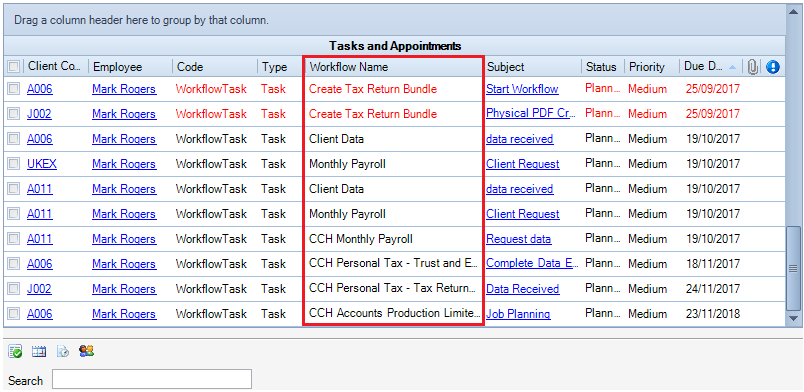The width and height of the screenshot is (804, 392).
Task: Click the task list green-checkmark icon
Action: [15, 351]
